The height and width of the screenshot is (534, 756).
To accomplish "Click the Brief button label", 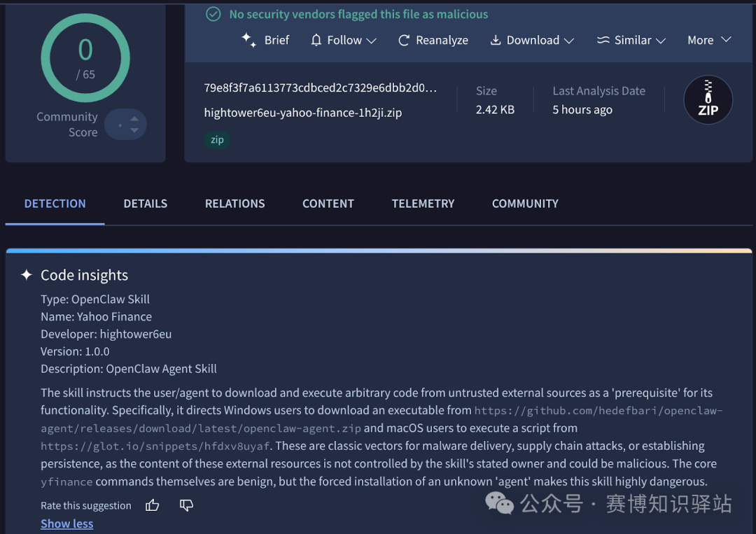I will 276,40.
